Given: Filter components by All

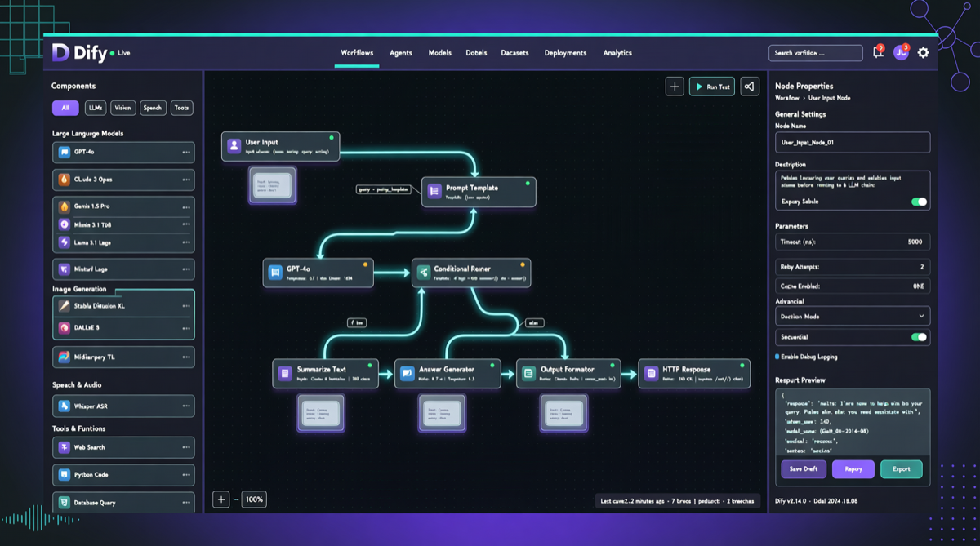Looking at the screenshot, I should (x=65, y=108).
